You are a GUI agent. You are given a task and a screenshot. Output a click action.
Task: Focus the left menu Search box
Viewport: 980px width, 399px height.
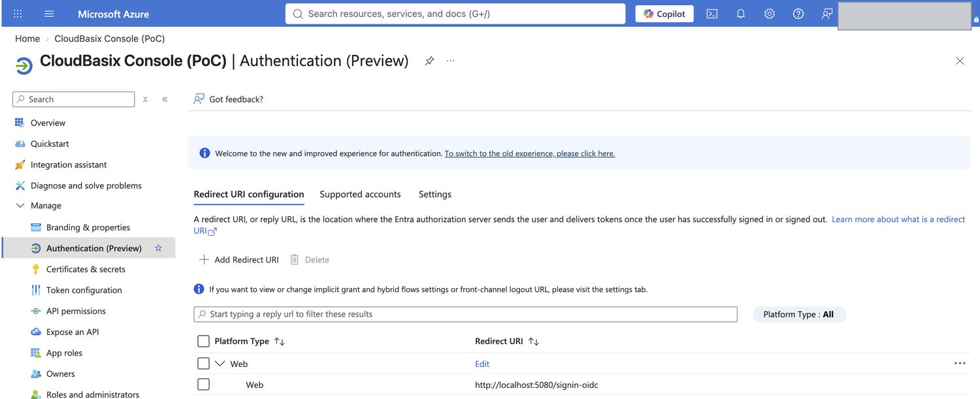pyautogui.click(x=73, y=99)
